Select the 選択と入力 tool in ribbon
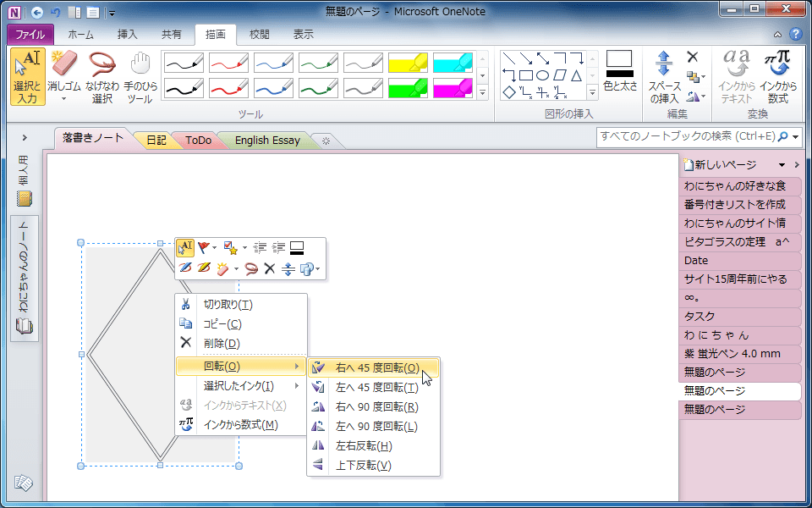This screenshot has width=812, height=508. coord(27,77)
